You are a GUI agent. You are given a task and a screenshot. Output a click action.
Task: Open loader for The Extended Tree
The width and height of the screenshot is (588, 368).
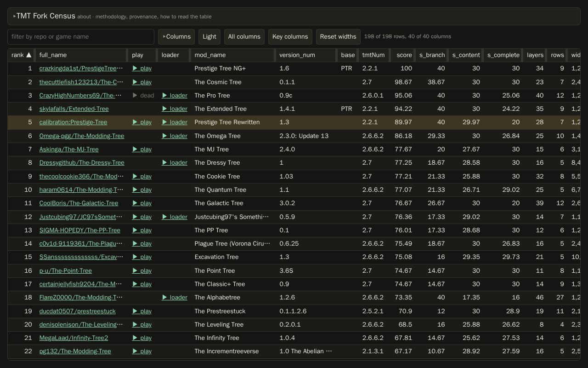[175, 109]
